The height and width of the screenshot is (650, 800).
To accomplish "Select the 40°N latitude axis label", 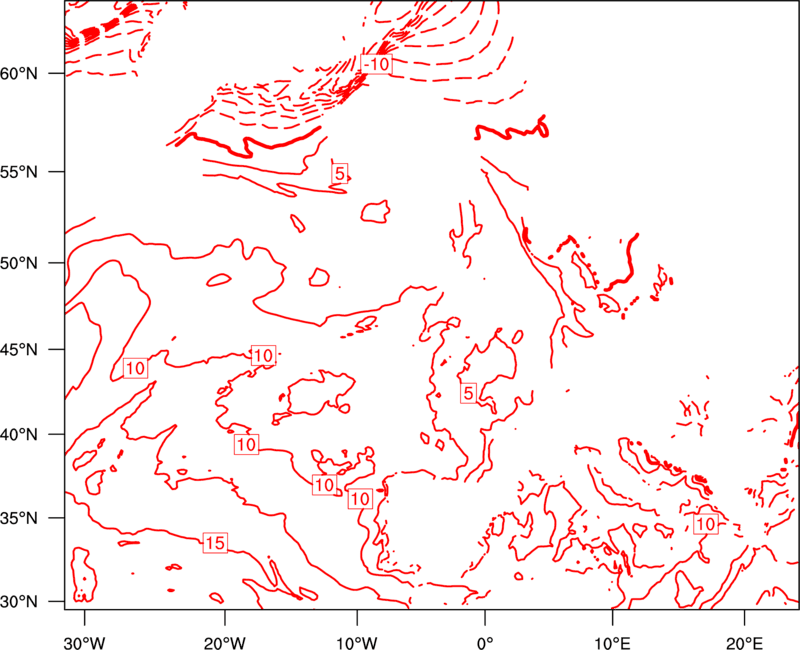I will 19,435.
